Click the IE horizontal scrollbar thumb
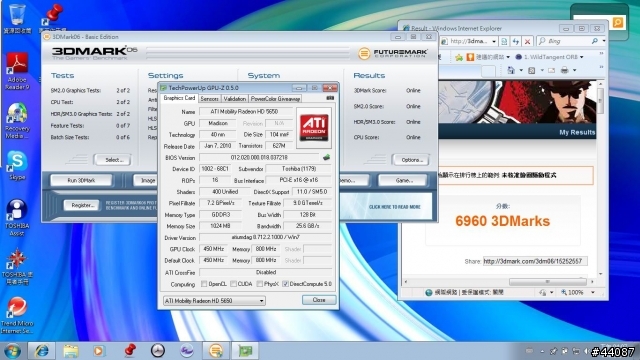640x360 pixels. (547, 282)
